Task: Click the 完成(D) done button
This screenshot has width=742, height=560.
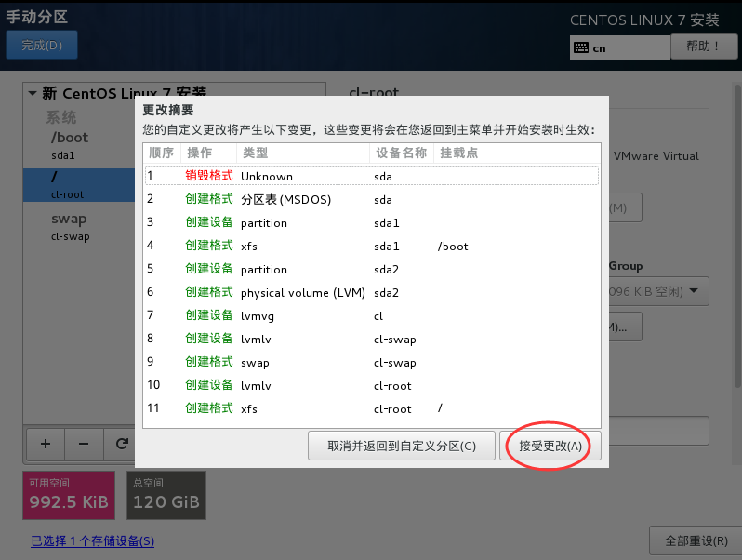Action: pos(42,45)
